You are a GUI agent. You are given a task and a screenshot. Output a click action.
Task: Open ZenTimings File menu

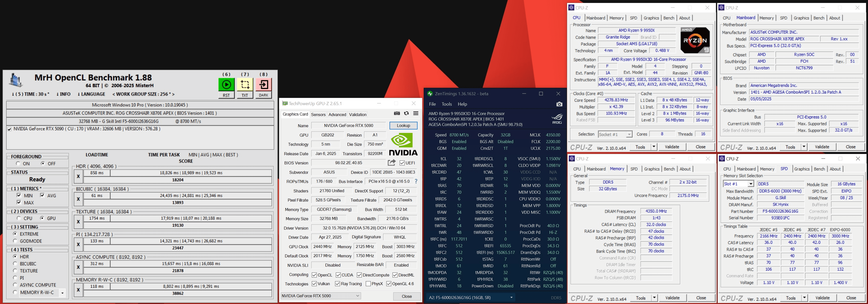point(432,104)
